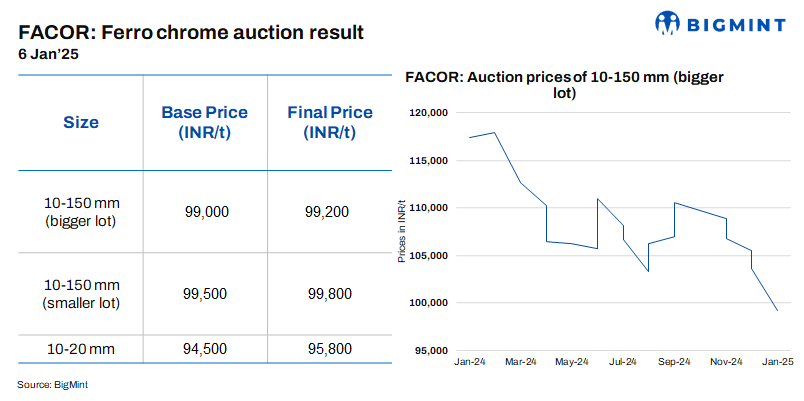Image resolution: width=804 pixels, height=401 pixels.
Task: Select the Final Price (INR/t) column header
Action: point(330,122)
